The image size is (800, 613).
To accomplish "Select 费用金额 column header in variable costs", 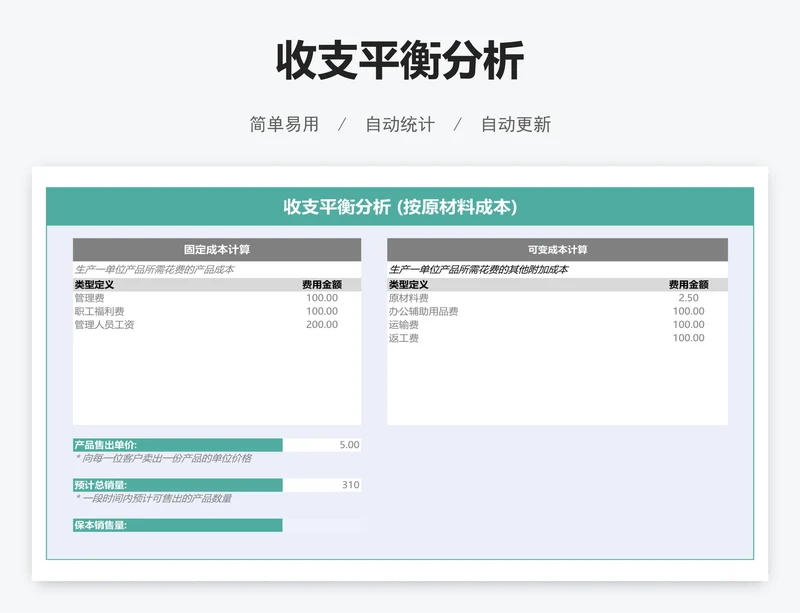I will (688, 285).
